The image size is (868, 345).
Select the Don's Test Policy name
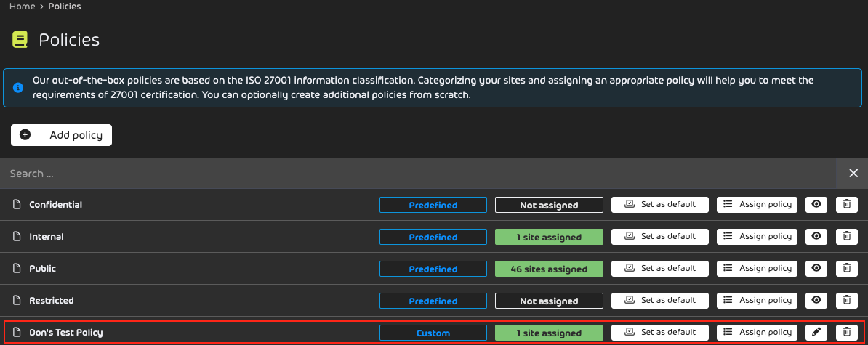pyautogui.click(x=66, y=333)
